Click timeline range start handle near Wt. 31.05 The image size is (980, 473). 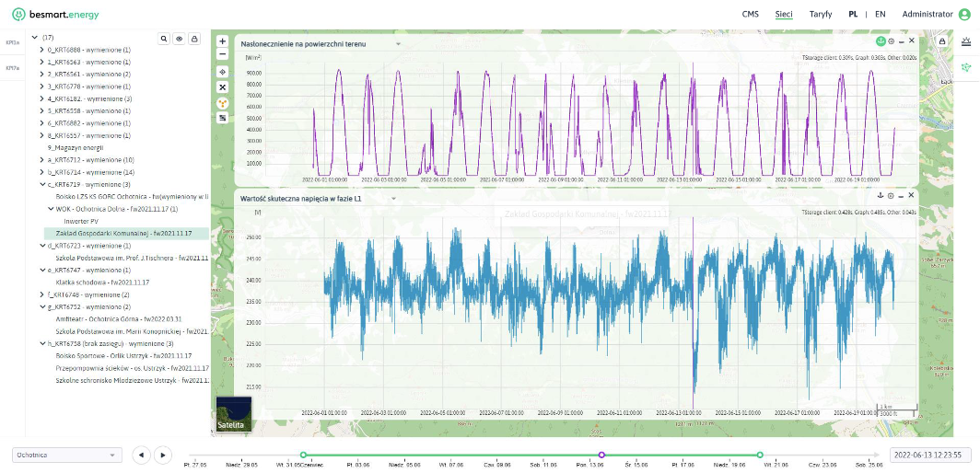tap(303, 455)
